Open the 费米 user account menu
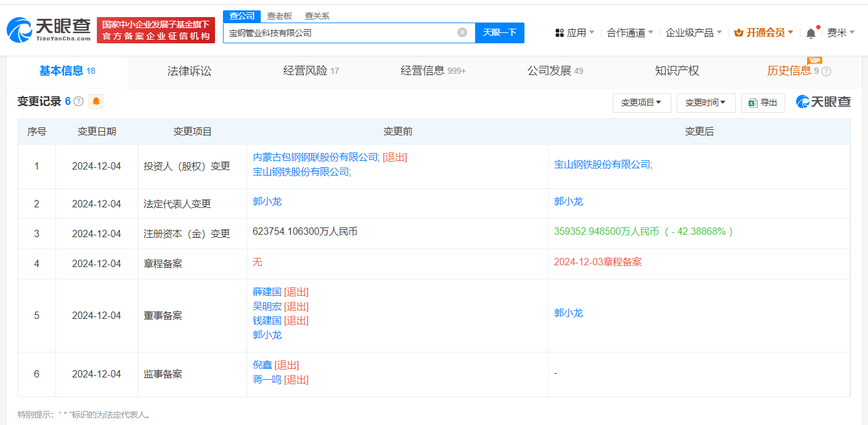868x425 pixels. [841, 33]
